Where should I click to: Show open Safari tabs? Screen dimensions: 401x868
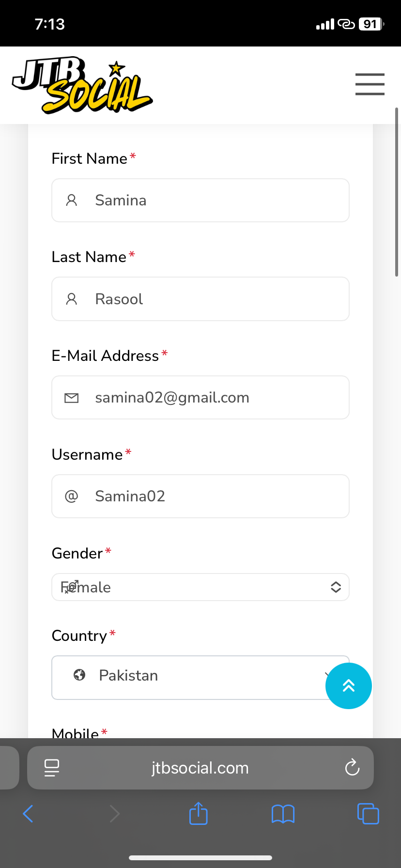(x=368, y=813)
